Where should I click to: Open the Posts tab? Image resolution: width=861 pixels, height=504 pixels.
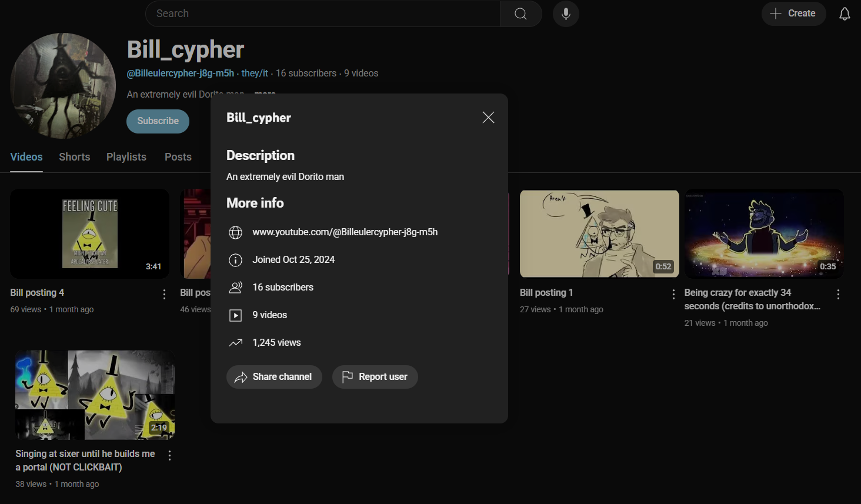pyautogui.click(x=178, y=157)
